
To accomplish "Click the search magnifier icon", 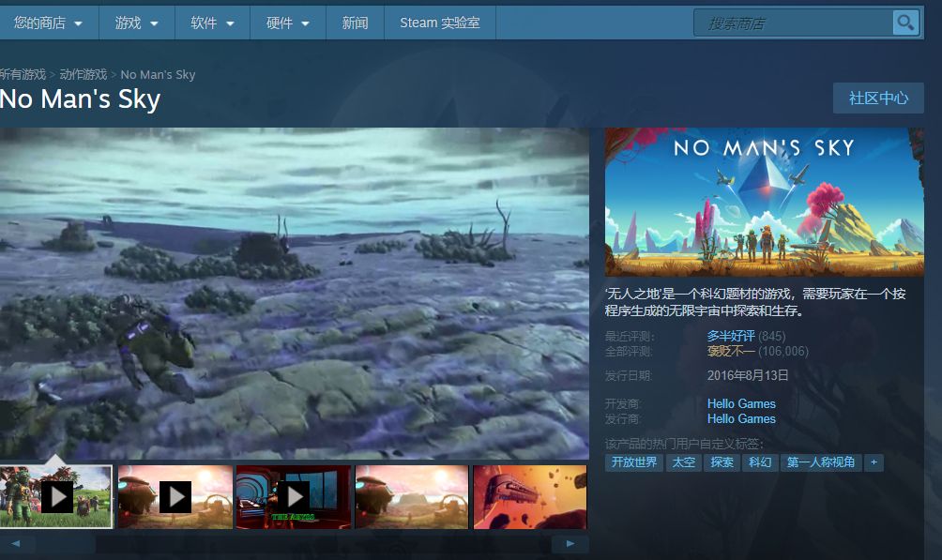I will click(906, 23).
